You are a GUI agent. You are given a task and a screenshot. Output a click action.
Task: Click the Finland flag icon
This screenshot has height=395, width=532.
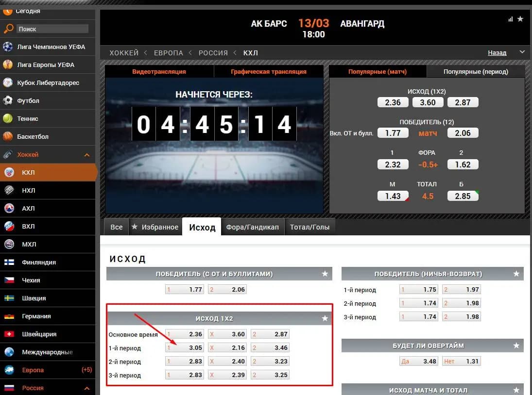(9, 262)
